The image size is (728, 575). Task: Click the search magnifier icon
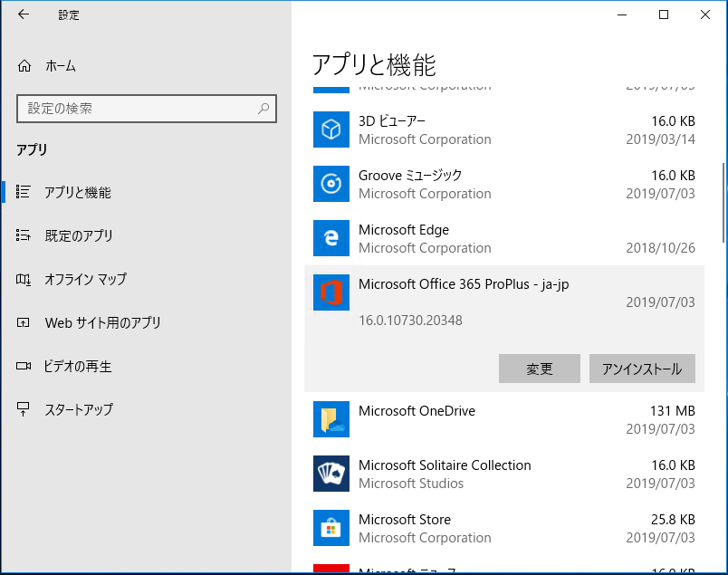click(x=263, y=109)
